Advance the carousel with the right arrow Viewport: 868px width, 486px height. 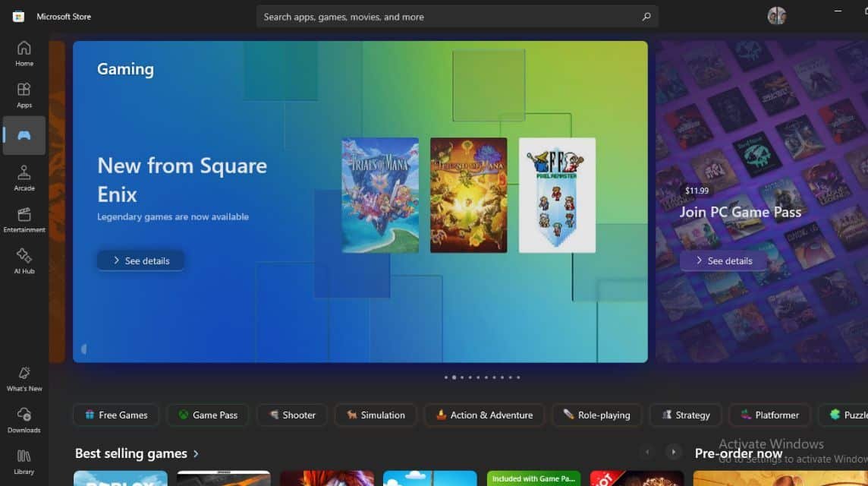(673, 451)
